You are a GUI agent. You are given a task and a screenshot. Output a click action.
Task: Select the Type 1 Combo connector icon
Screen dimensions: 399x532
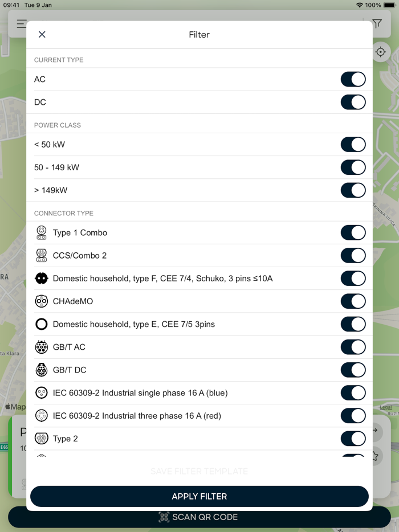[41, 232]
